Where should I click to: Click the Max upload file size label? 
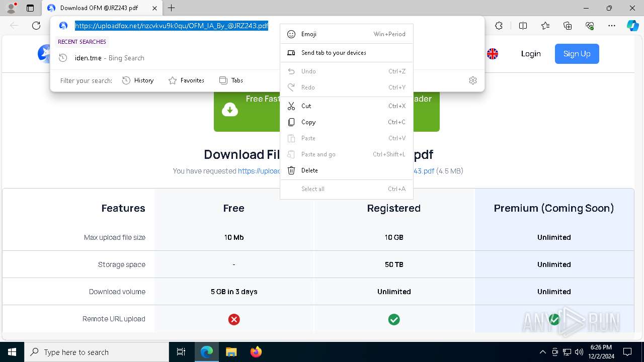pos(115,237)
